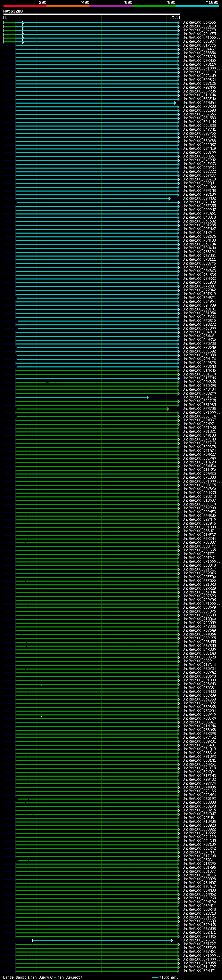
Task: Click the UniRef100_Q944G7 entry
Action: (199, 49)
